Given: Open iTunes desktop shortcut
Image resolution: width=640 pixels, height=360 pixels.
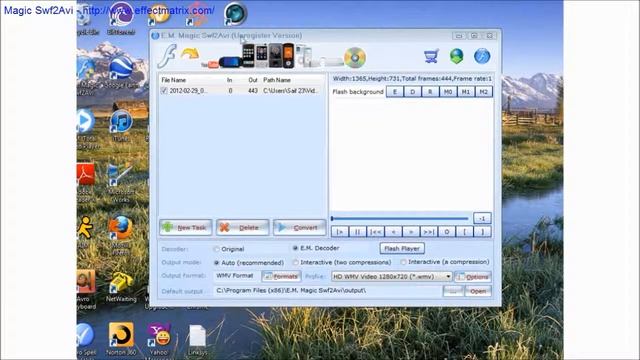Looking at the screenshot, I should click(121, 125).
